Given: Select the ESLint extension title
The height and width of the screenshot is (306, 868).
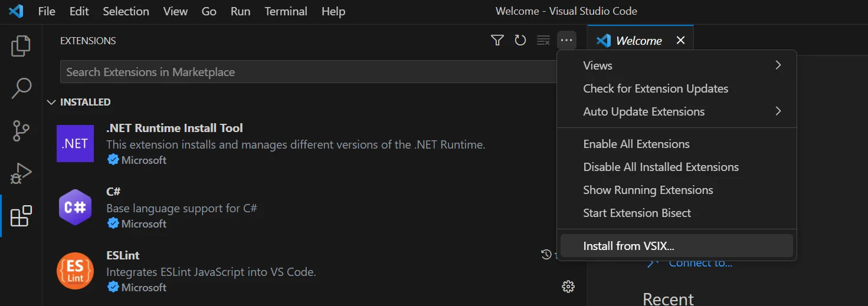Looking at the screenshot, I should (123, 255).
